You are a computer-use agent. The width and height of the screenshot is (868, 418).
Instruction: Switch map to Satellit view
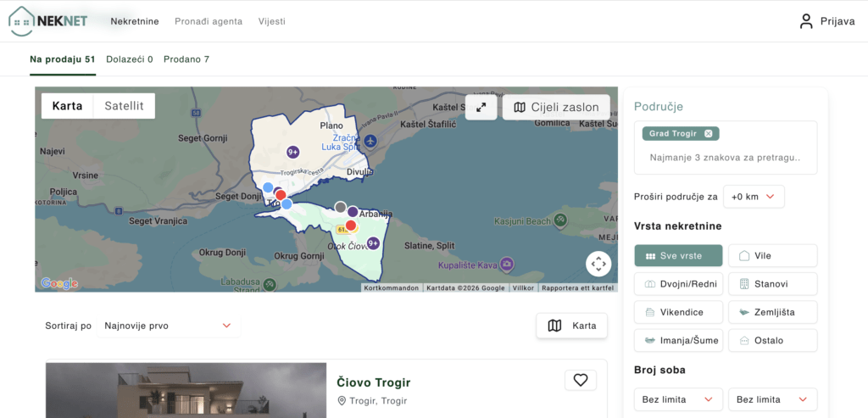(x=124, y=106)
